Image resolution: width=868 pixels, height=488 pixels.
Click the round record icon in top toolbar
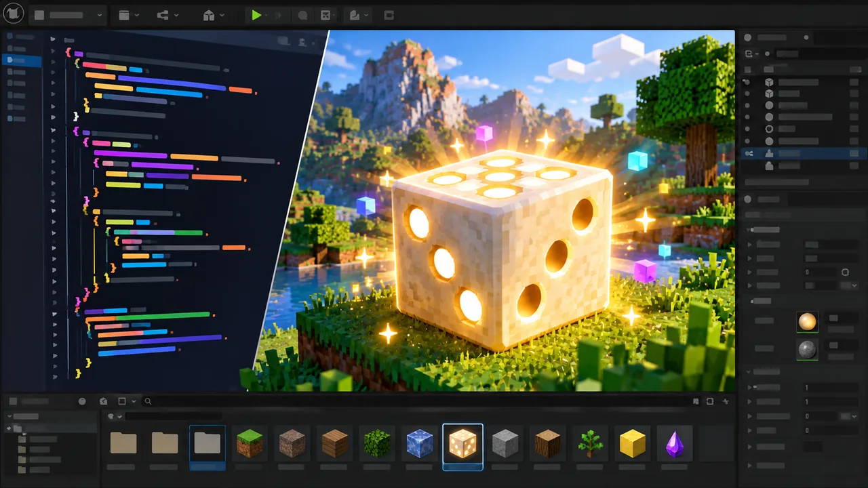tap(302, 15)
